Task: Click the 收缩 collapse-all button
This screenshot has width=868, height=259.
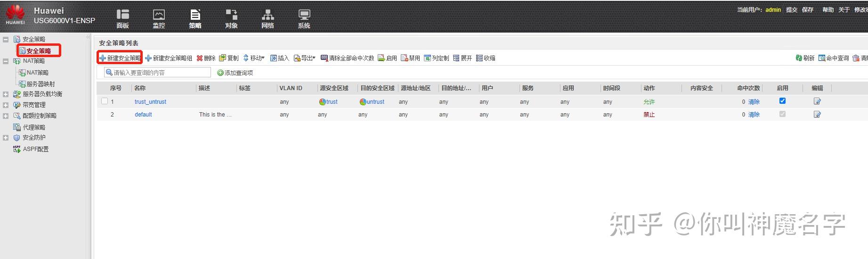Action: [486, 58]
